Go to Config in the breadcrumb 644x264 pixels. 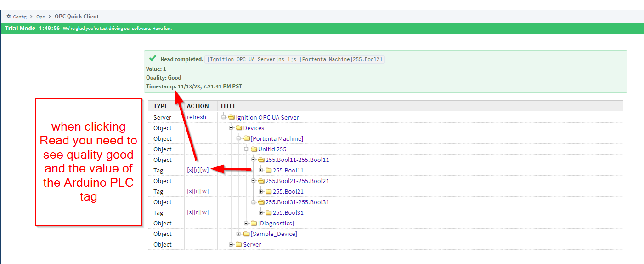click(x=20, y=17)
